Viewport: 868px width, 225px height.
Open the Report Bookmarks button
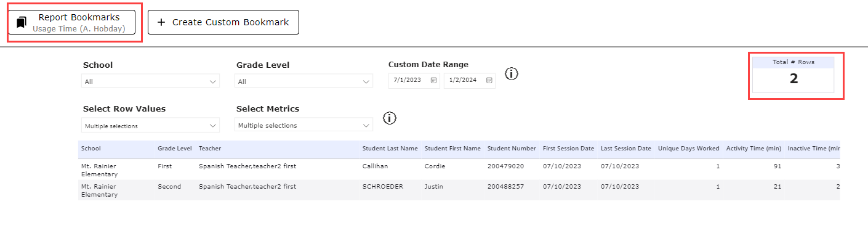71,22
